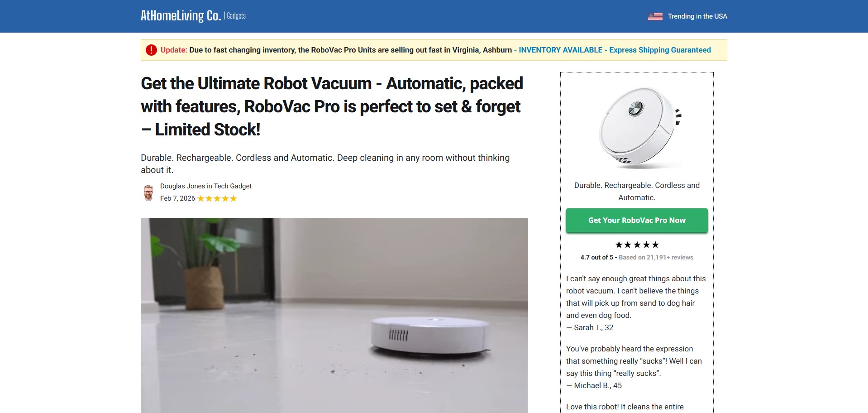Click Douglas Jones author avatar
This screenshot has width=868, height=413.
tap(148, 192)
